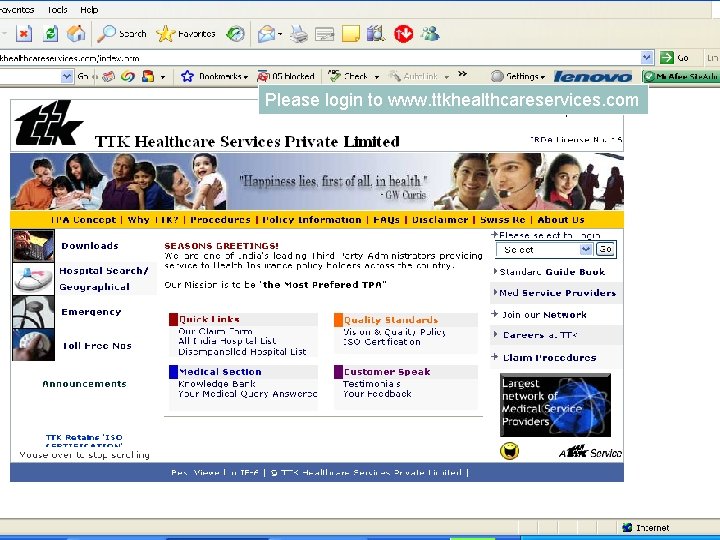Open the Tools menu

coord(57,10)
